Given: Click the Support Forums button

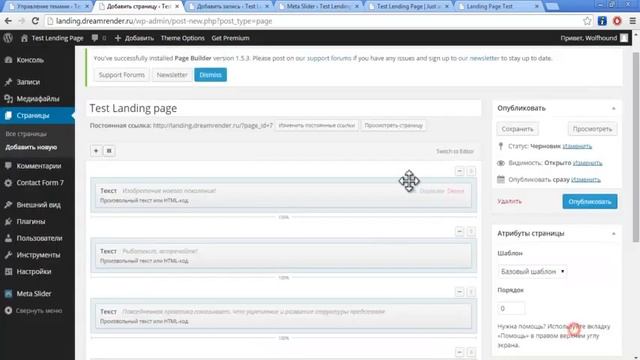Looking at the screenshot, I should tap(122, 75).
